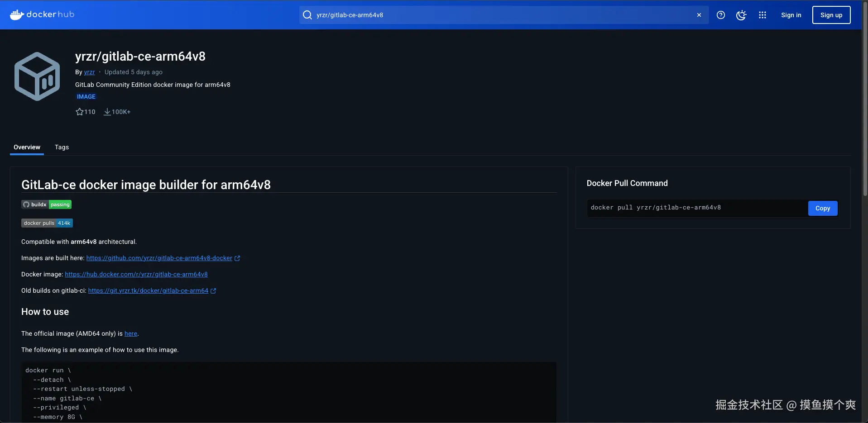Open the hub.docker.com image link
Viewport: 868px width, 423px height.
coord(136,274)
